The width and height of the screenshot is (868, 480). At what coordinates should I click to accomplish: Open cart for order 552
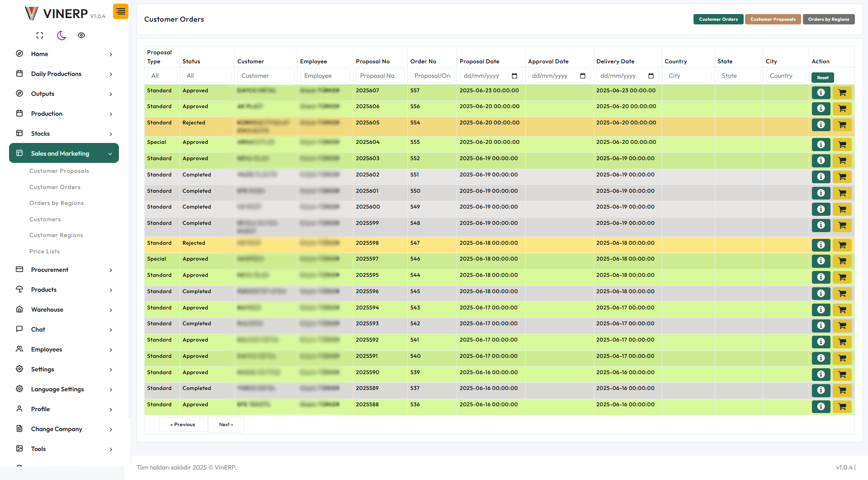coord(842,161)
